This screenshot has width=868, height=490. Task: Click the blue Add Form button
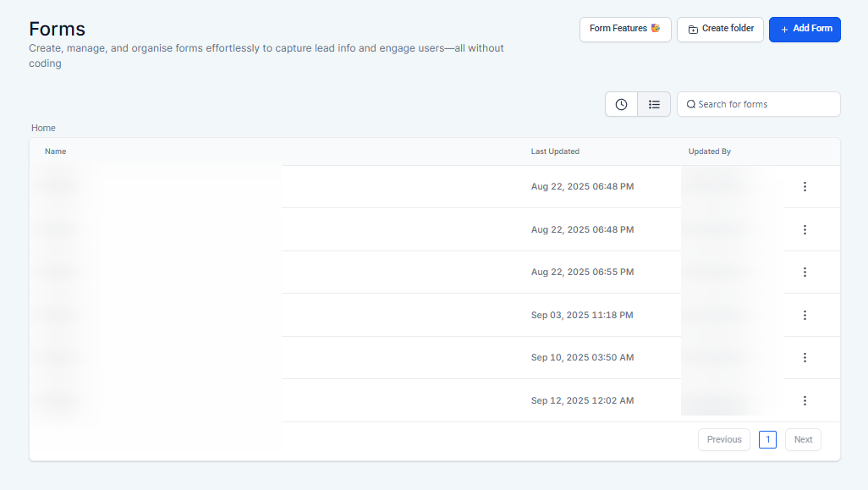(805, 29)
